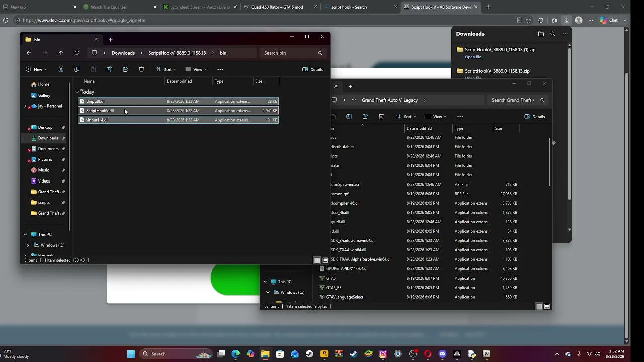
Task: Search downloads in Downloads panel
Action: (553, 34)
